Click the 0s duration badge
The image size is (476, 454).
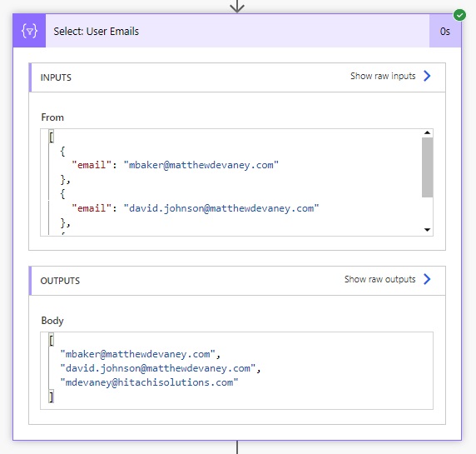click(444, 32)
